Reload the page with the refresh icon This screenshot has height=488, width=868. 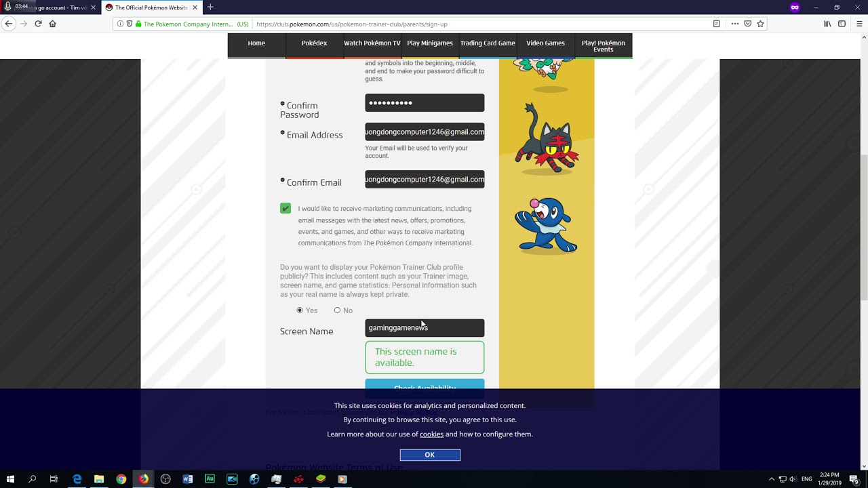click(38, 24)
